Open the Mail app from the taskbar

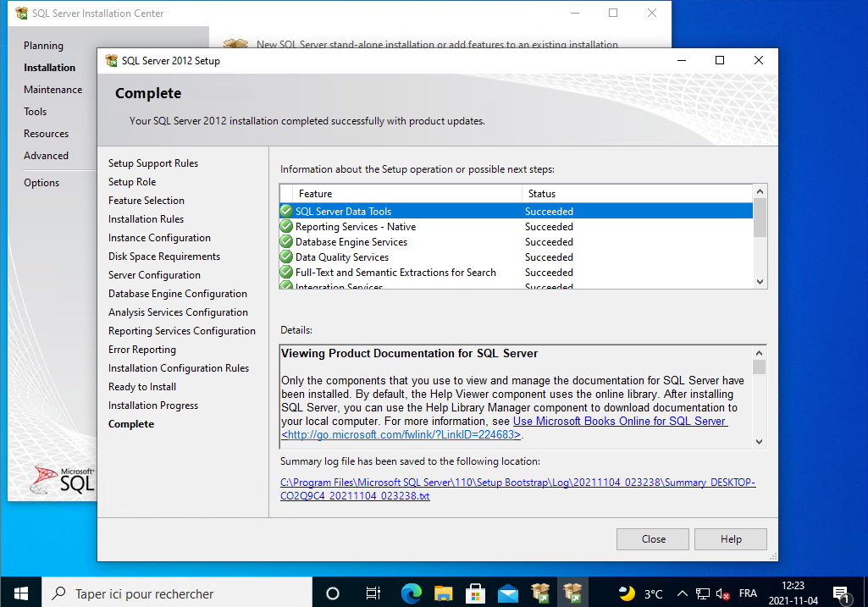pyautogui.click(x=508, y=593)
